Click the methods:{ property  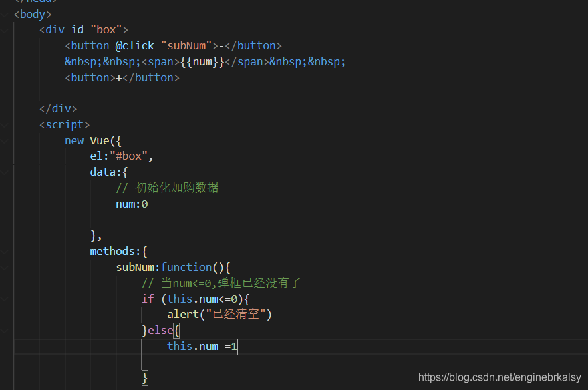click(x=118, y=251)
